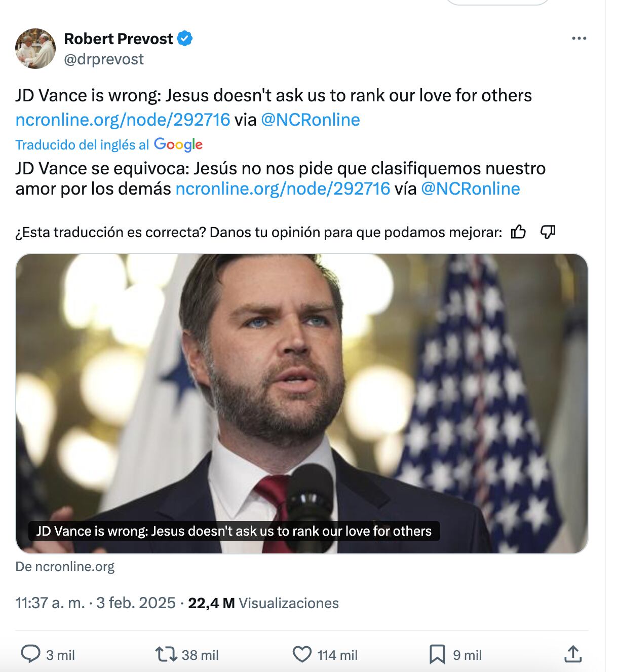
Task: Open Robert Prevost's profile avatar
Action: click(x=35, y=49)
